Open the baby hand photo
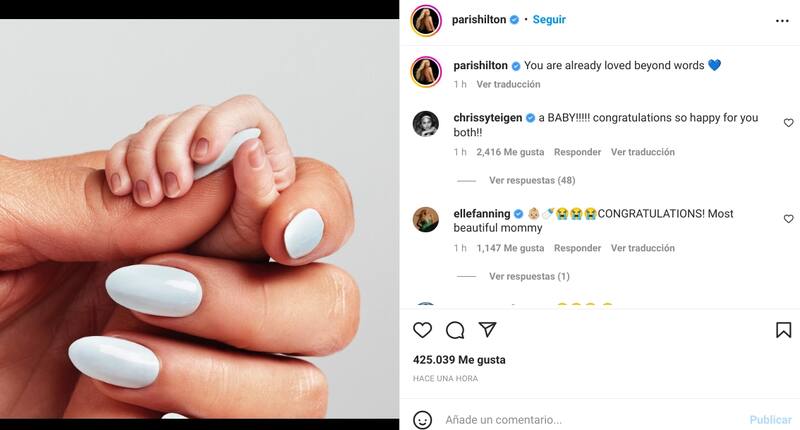The image size is (800, 430). point(199,219)
